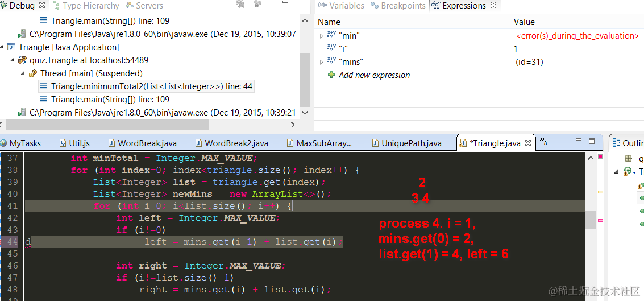644x301 pixels.
Task: Expand the "min" expression row
Action: [321, 36]
